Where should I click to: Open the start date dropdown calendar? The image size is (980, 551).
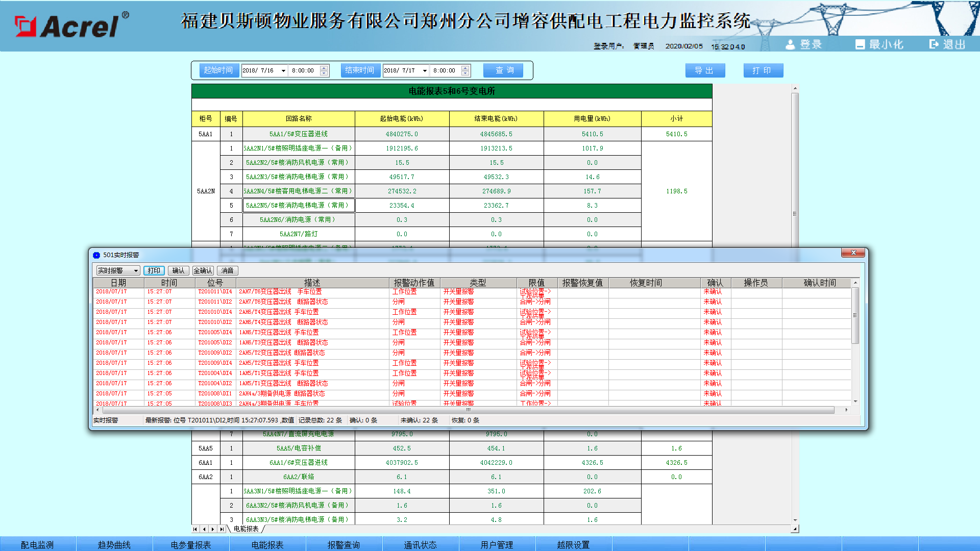283,71
